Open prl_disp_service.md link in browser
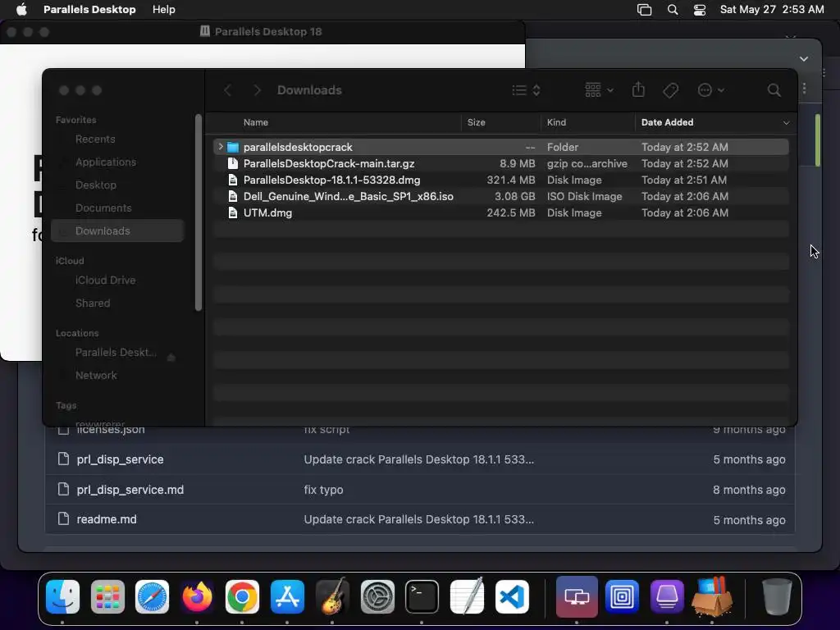840x630 pixels. [130, 490]
